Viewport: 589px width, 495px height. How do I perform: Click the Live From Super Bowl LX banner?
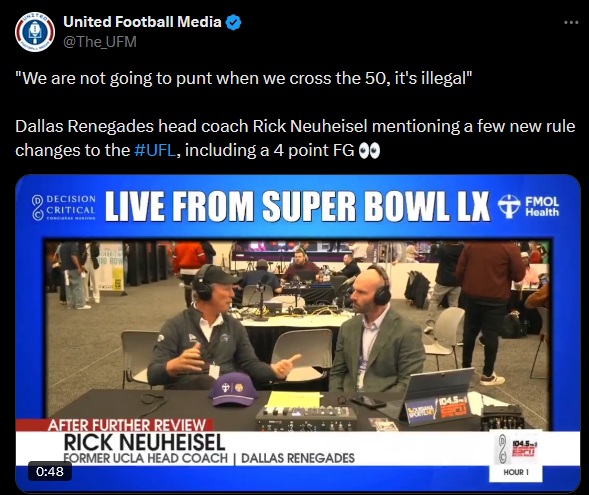tap(298, 206)
